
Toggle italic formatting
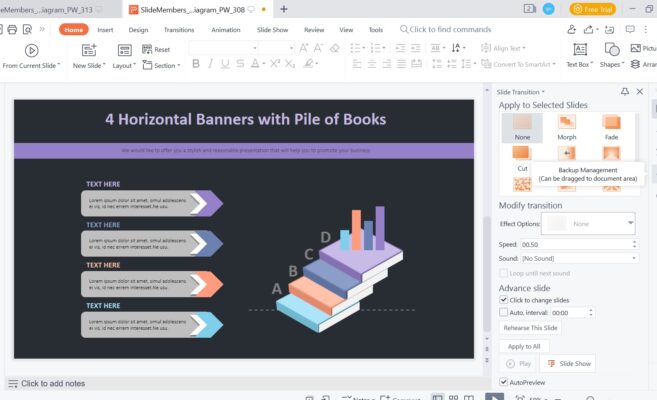(210, 64)
